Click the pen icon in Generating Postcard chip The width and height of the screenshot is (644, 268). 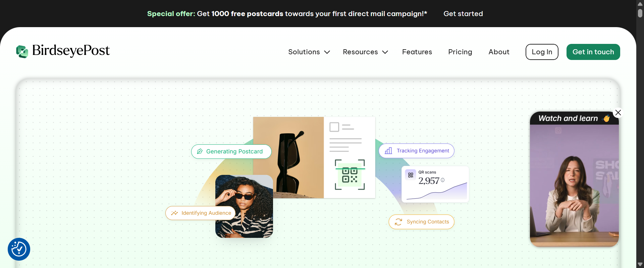[200, 151]
